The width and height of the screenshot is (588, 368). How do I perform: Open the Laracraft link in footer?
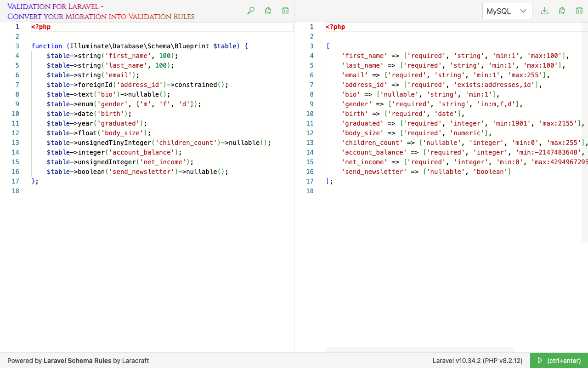[136, 361]
